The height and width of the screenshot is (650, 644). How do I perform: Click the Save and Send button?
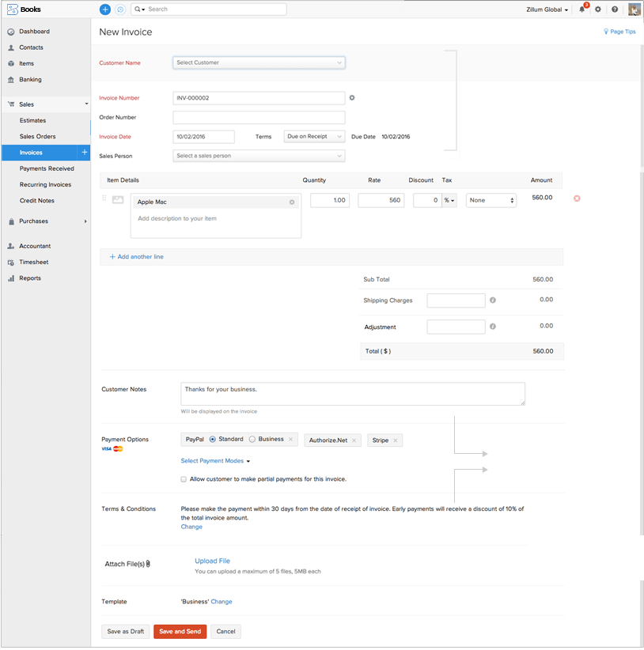coord(180,632)
